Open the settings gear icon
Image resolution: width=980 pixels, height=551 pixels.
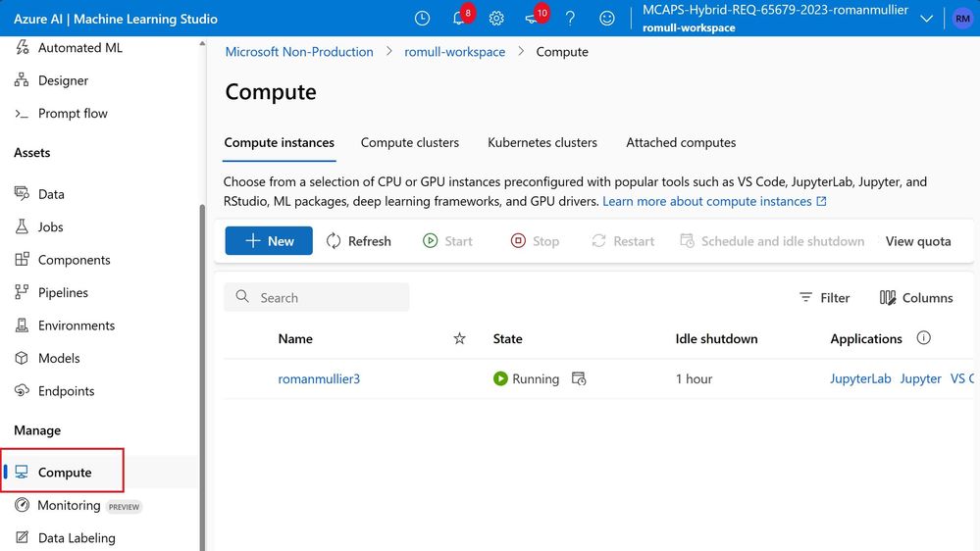pyautogui.click(x=496, y=18)
